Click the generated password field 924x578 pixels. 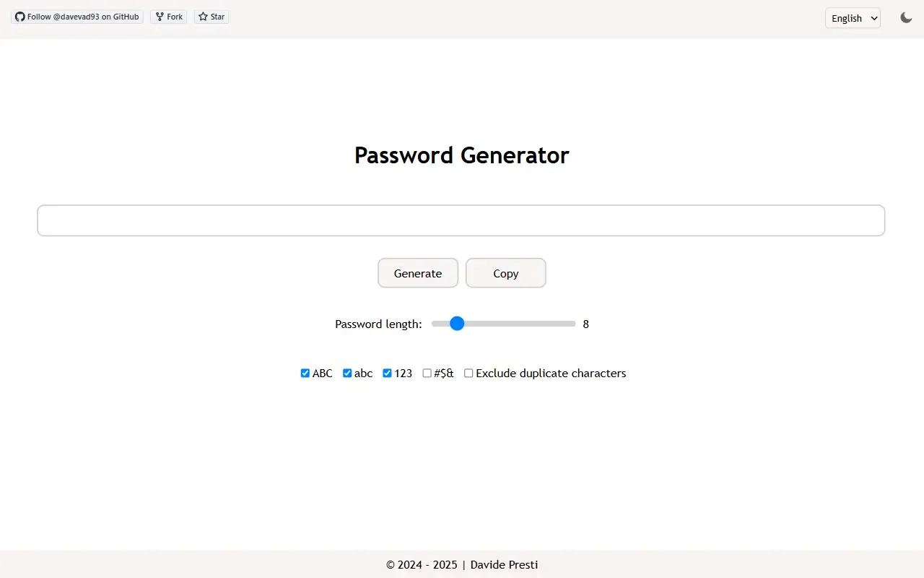tap(461, 220)
